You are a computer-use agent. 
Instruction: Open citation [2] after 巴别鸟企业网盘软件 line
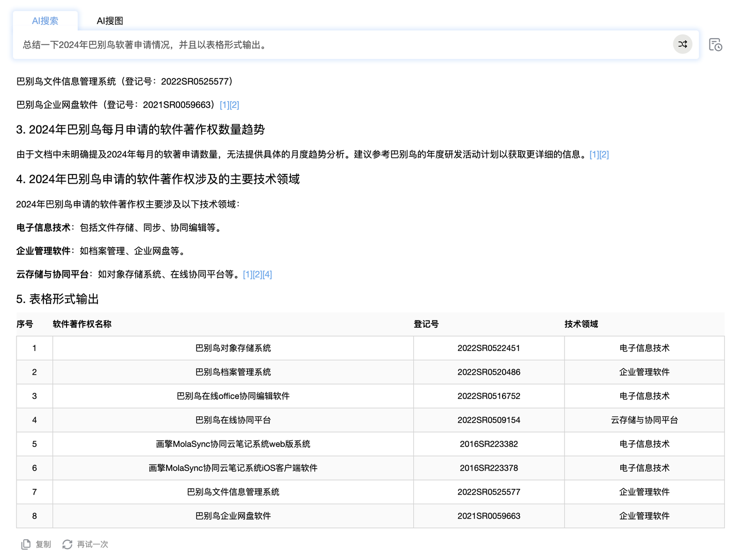(x=234, y=105)
